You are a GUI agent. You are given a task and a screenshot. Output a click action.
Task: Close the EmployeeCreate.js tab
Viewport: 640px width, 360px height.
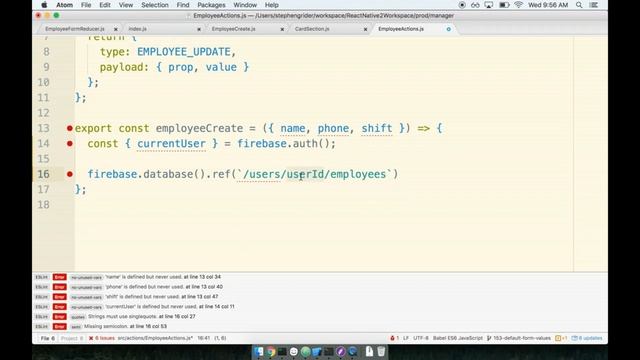tap(282, 29)
